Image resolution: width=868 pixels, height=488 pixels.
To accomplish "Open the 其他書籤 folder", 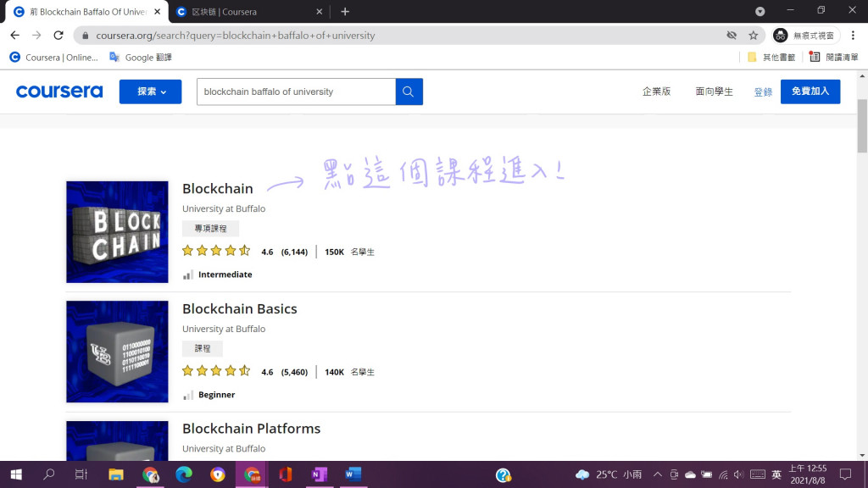I will [x=771, y=57].
